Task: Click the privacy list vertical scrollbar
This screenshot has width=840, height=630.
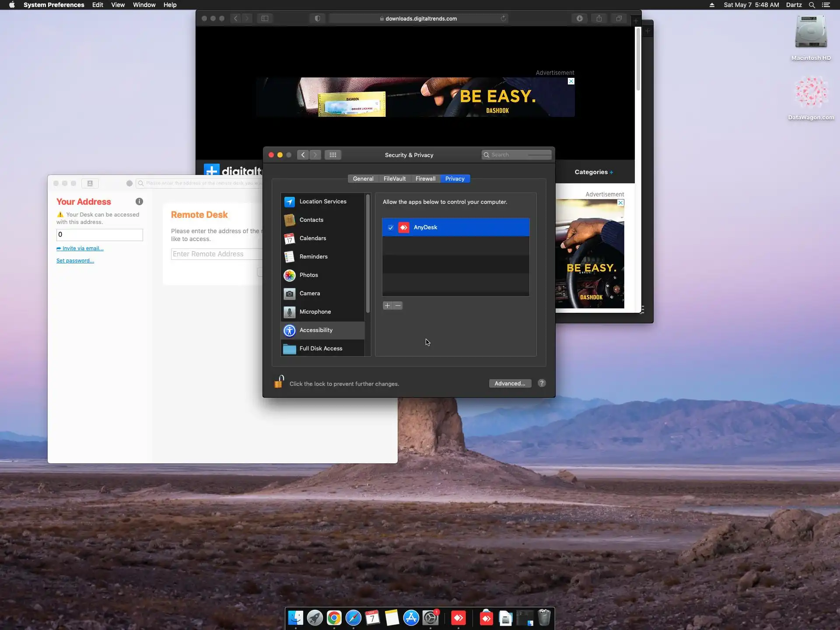Action: click(368, 254)
